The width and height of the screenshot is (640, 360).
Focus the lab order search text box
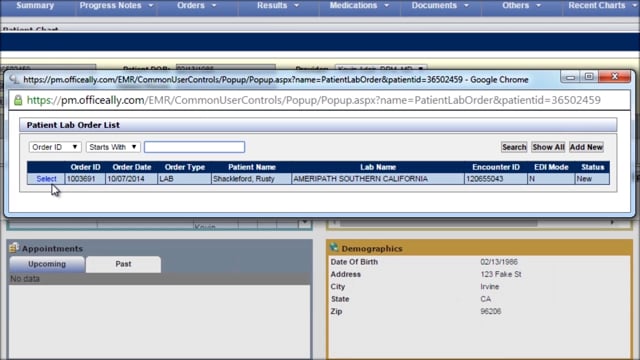[x=194, y=147]
